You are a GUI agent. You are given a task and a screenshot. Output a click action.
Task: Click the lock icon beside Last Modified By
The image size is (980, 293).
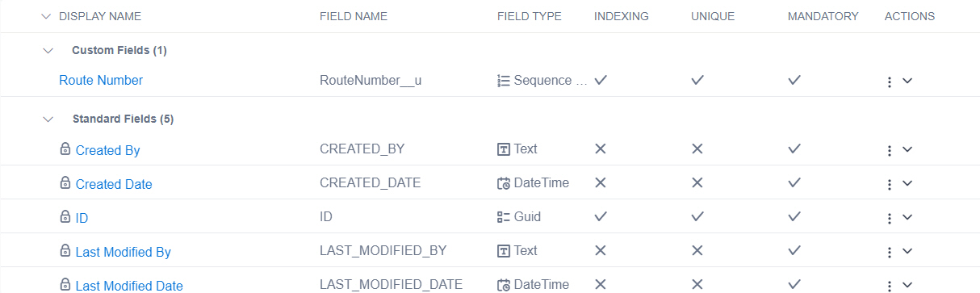tap(65, 251)
